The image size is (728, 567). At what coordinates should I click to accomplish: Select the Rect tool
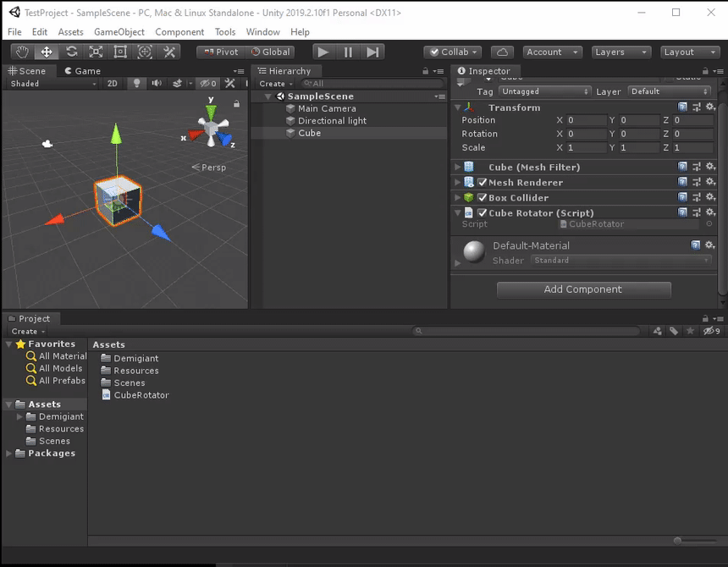pos(120,52)
